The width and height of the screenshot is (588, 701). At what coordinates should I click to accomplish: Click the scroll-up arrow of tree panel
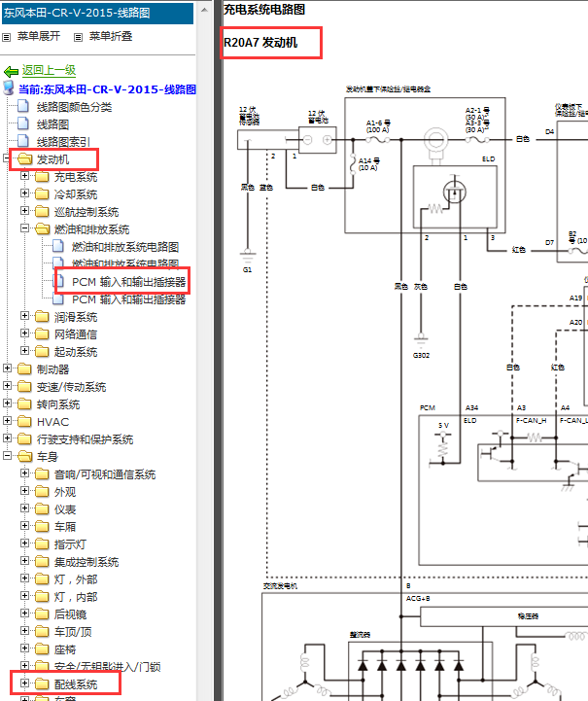[204, 10]
